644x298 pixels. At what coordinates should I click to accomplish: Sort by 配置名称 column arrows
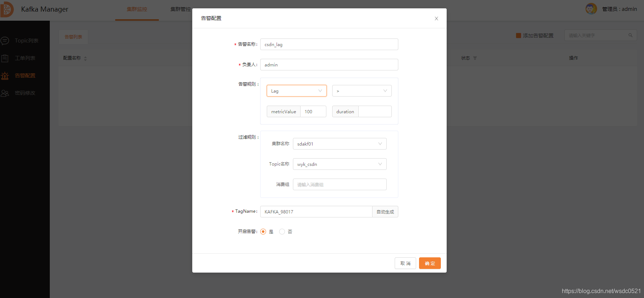click(x=85, y=58)
